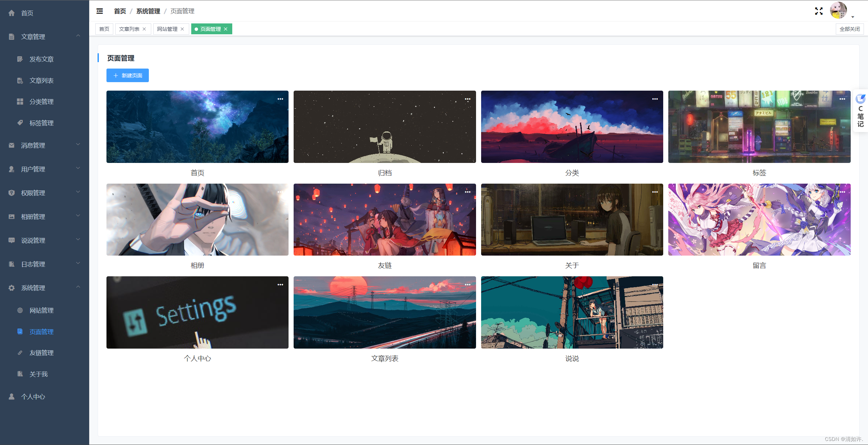
Task: Click the 全部关闭 button
Action: tap(849, 29)
